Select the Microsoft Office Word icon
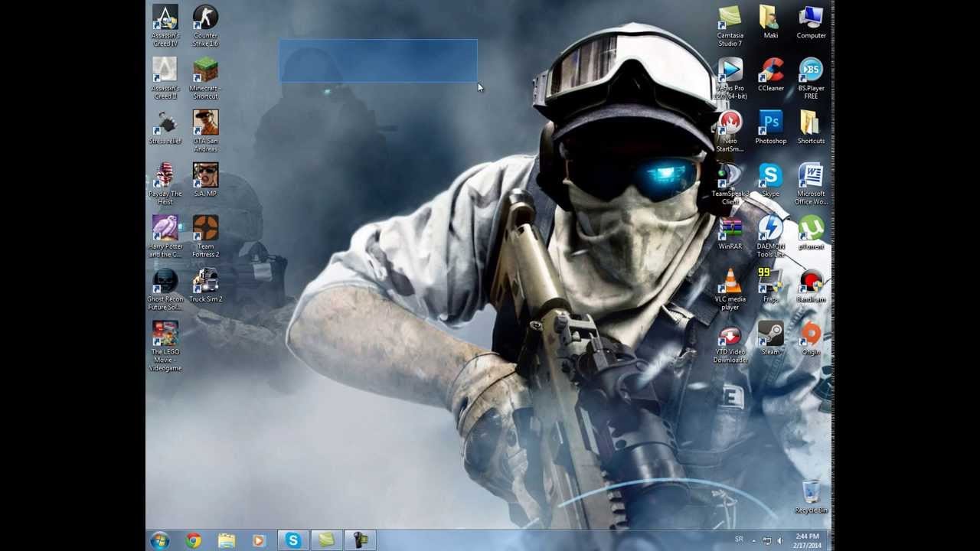The image size is (980, 551). [811, 184]
